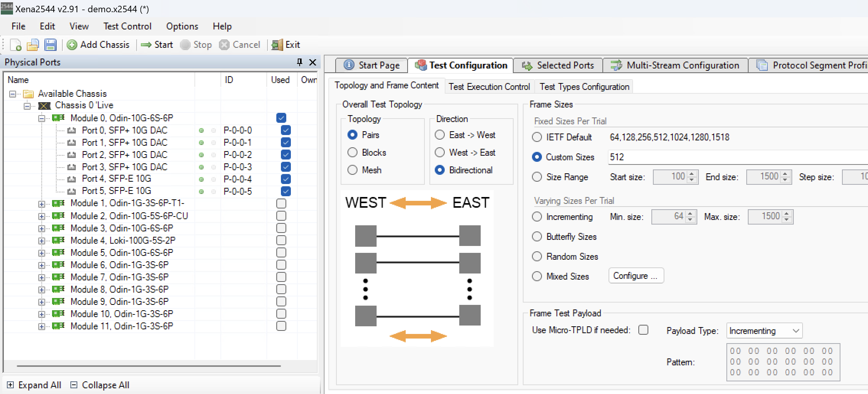Click the grey Stop circle icon
The image size is (868, 394).
coord(185,45)
